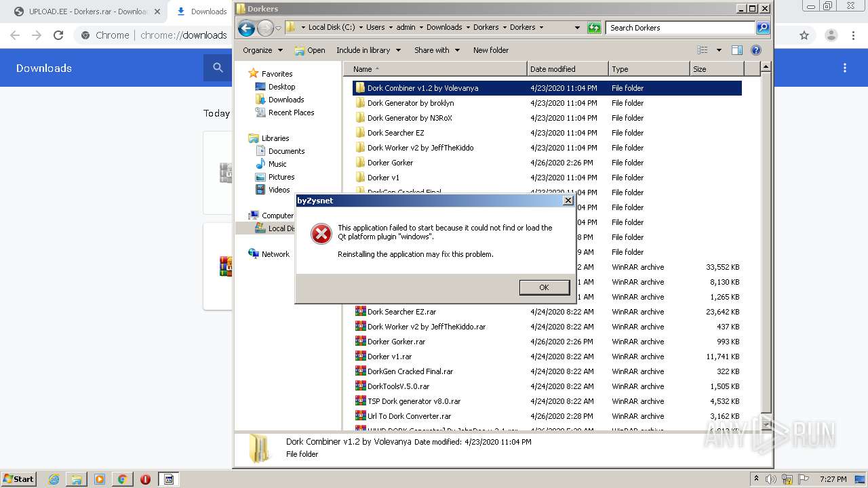This screenshot has width=868, height=488.
Task: Select Favorites in navigation pane
Action: [x=277, y=74]
